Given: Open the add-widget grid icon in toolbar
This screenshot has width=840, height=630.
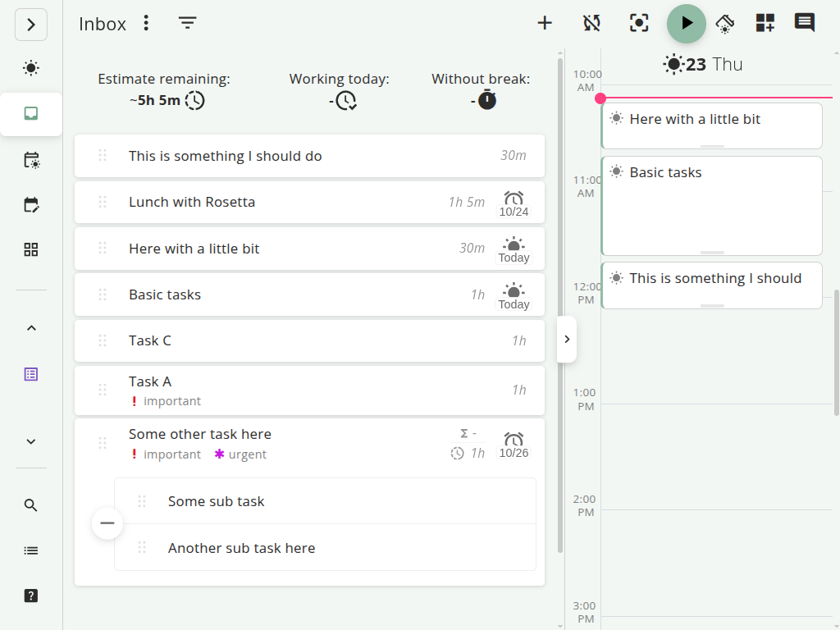Looking at the screenshot, I should coord(765,23).
